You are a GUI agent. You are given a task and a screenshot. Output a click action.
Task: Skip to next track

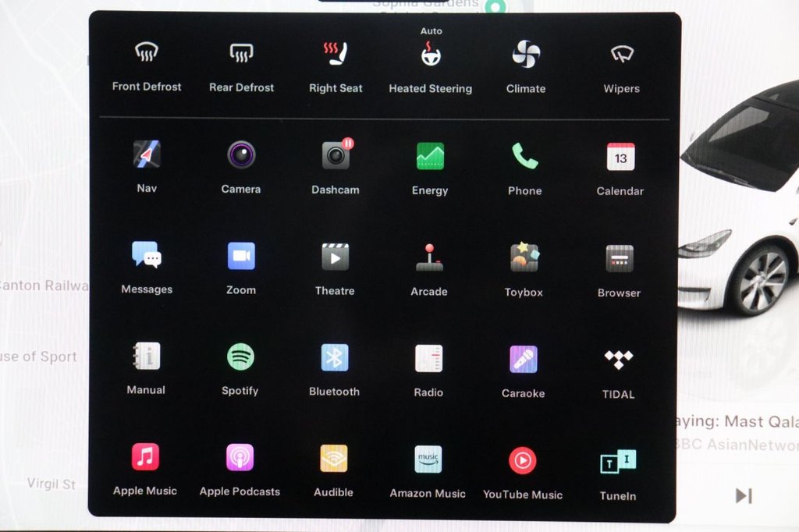744,495
